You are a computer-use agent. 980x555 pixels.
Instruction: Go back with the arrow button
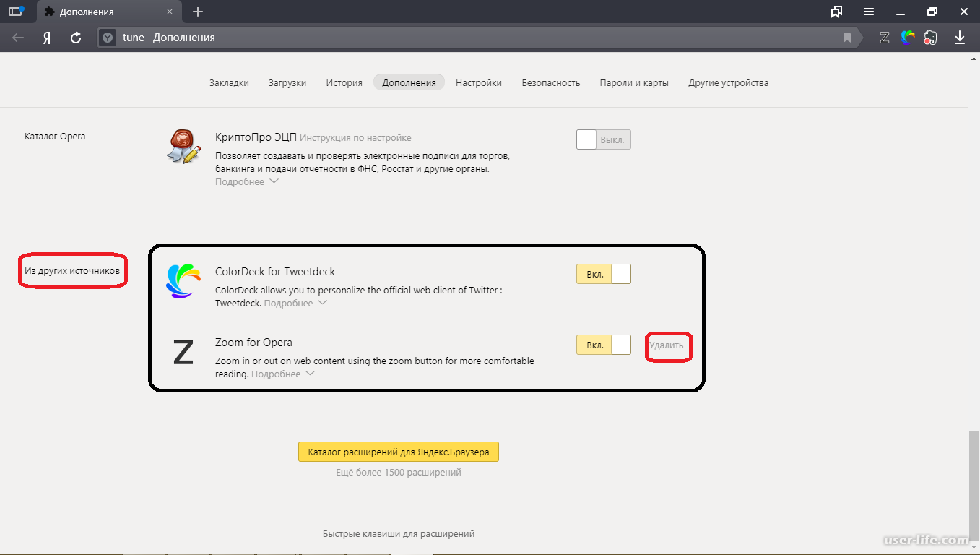(18, 38)
